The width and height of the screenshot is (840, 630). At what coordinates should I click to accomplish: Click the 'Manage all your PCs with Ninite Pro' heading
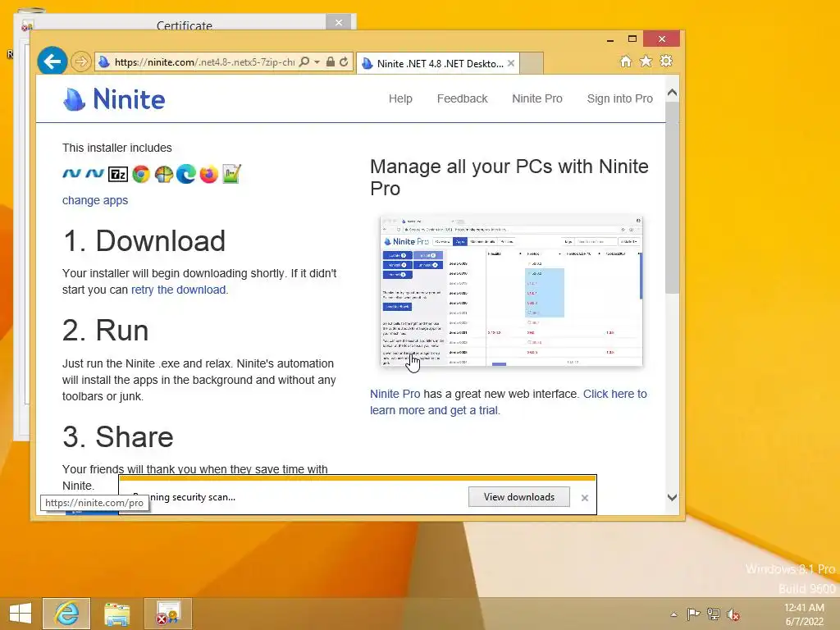(509, 177)
